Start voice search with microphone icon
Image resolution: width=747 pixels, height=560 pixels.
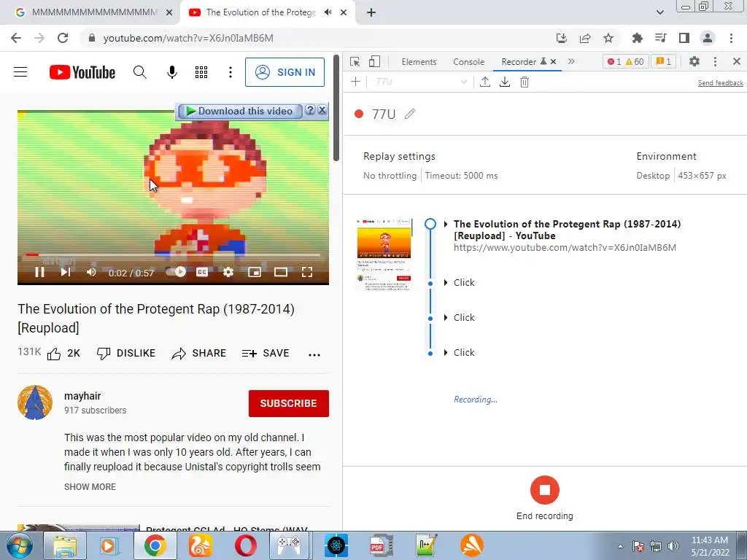(x=172, y=72)
